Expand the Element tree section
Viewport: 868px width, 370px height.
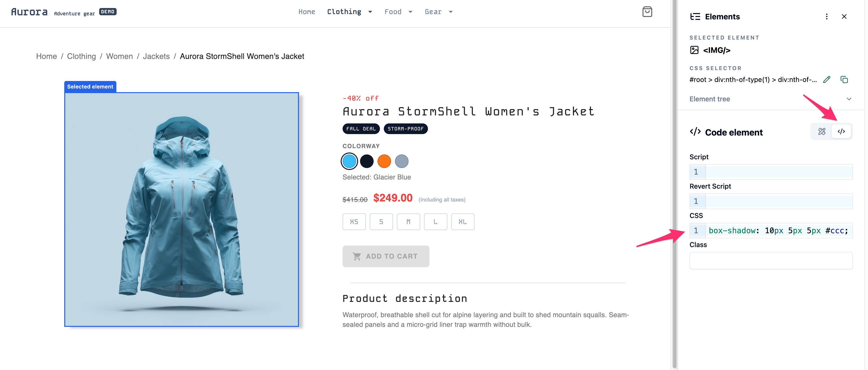849,99
